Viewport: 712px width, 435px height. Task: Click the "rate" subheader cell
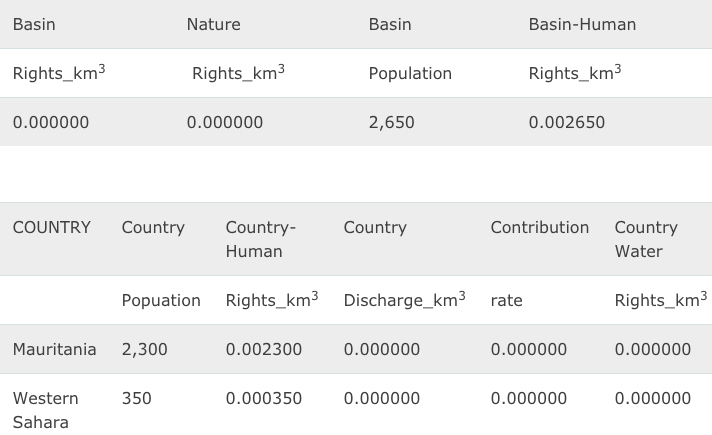click(506, 300)
